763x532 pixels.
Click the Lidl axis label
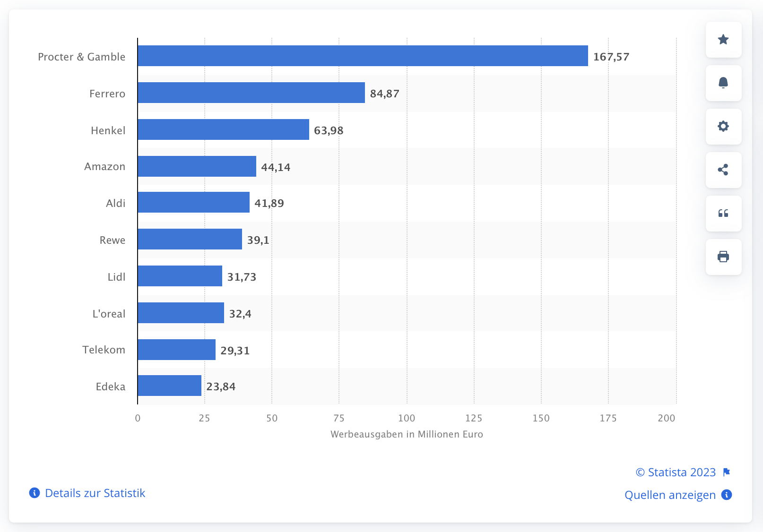pyautogui.click(x=117, y=277)
